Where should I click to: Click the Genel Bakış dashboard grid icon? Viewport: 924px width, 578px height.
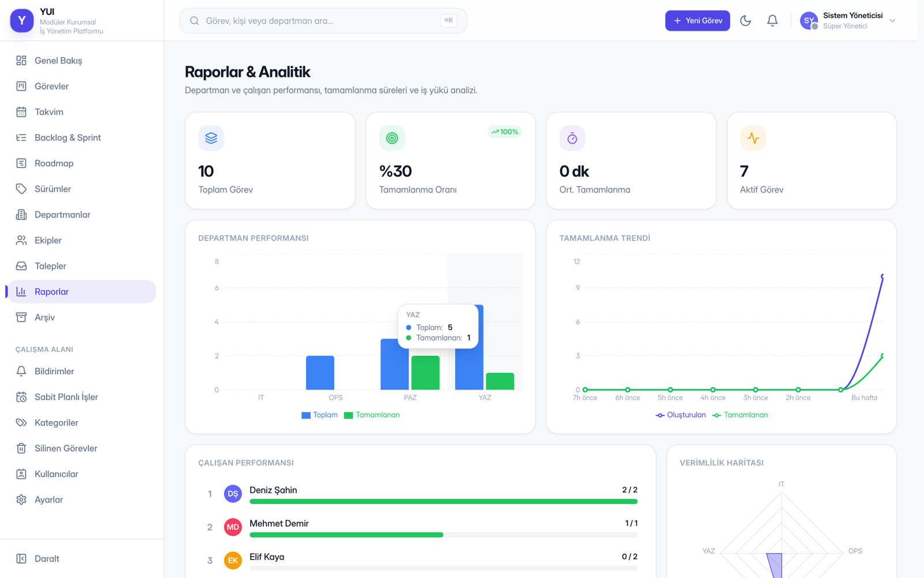click(21, 61)
